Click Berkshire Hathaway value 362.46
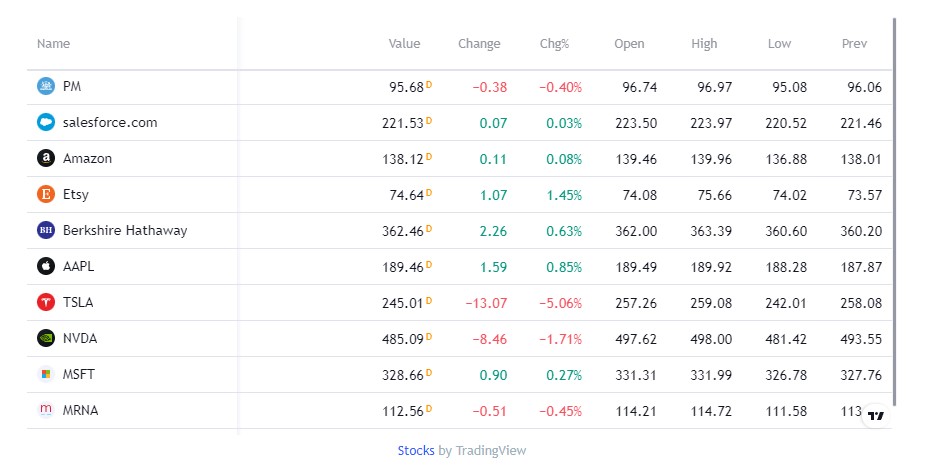 coord(403,231)
